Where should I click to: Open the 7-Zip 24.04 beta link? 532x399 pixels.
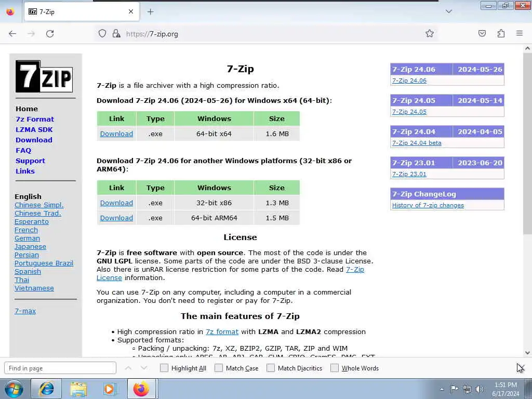click(417, 143)
